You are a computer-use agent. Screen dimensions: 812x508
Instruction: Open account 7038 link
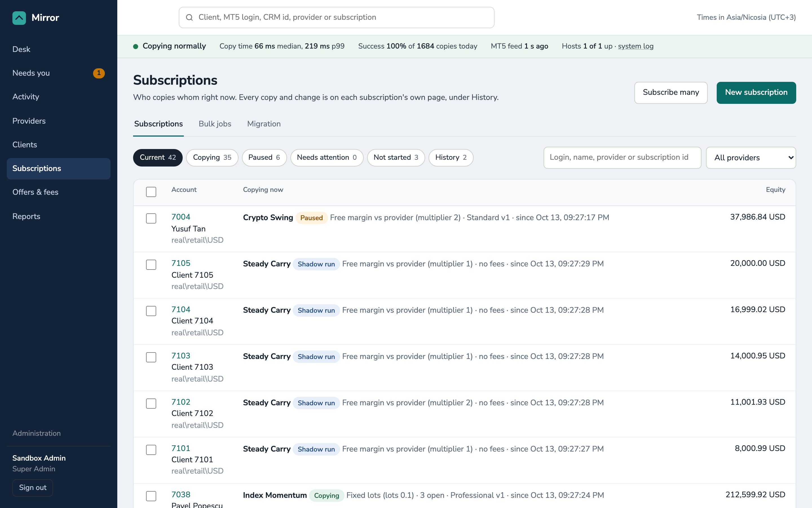(x=180, y=495)
